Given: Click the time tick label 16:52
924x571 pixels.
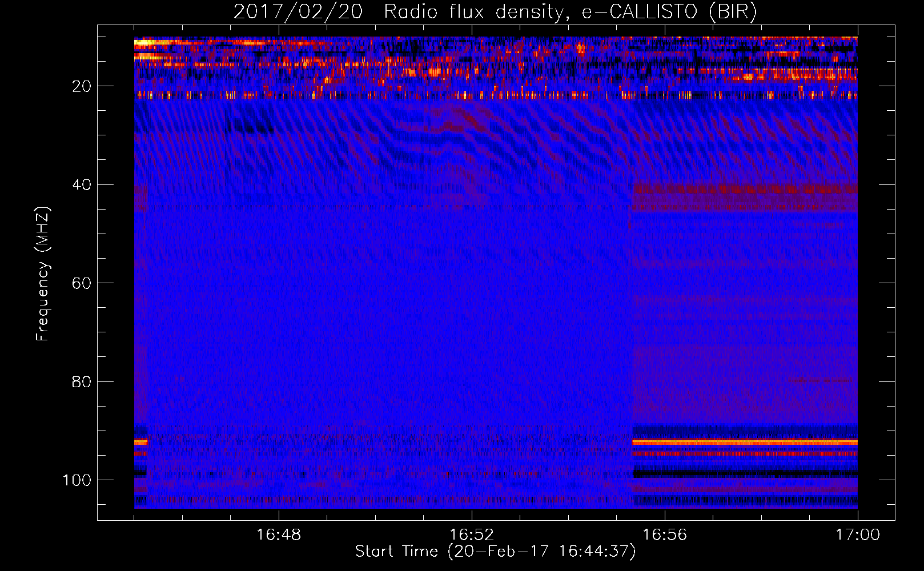Looking at the screenshot, I should (x=472, y=534).
